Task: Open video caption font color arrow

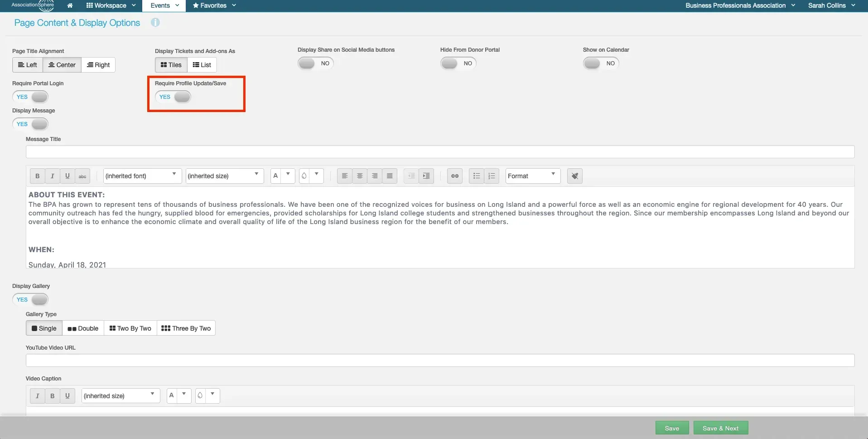Action: [x=184, y=395]
